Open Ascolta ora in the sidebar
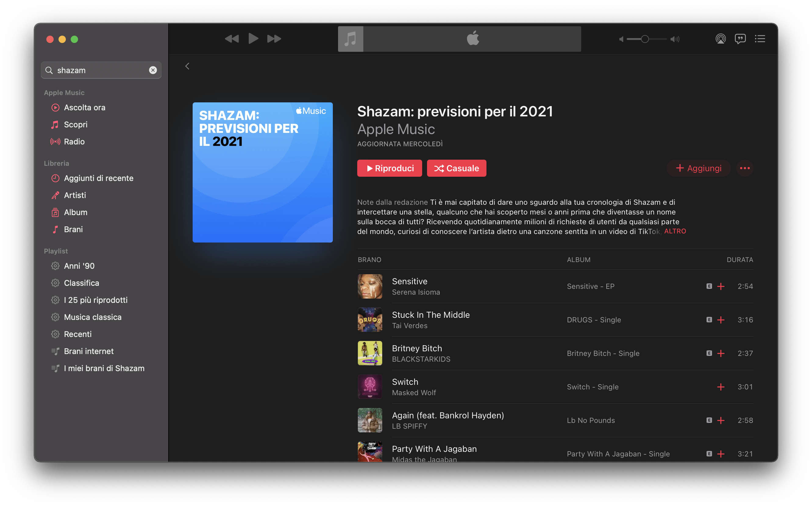812x507 pixels. (84, 108)
